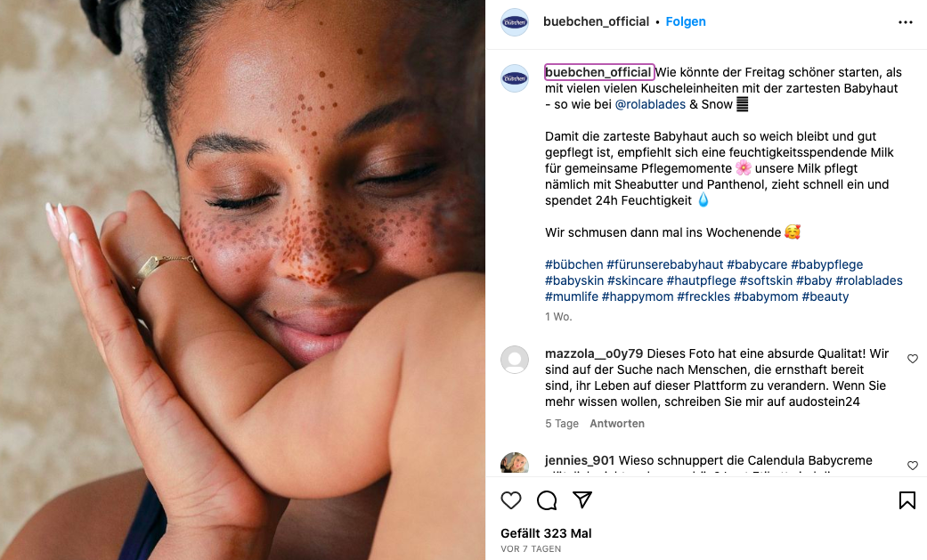Open the jennies_901 profile picture
The width and height of the screenshot is (927, 560).
pos(515,466)
